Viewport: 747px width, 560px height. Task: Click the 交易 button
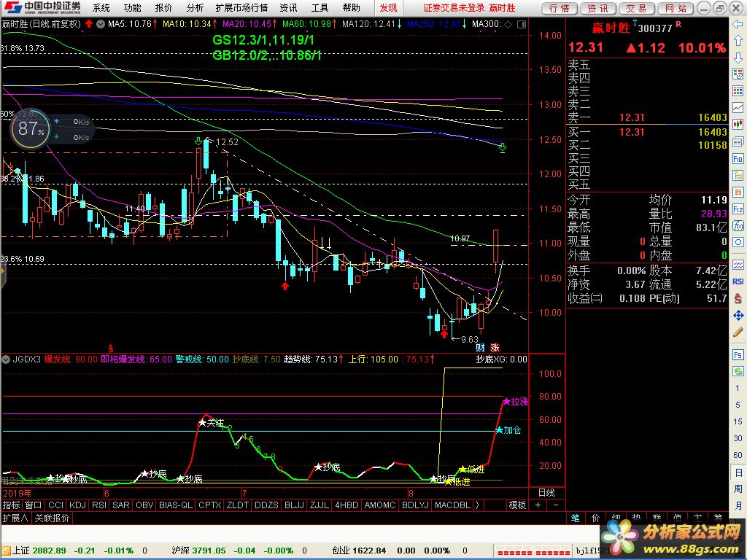click(x=636, y=8)
